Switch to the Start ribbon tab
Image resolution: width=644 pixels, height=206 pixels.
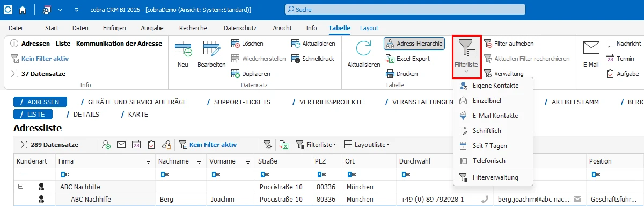[52, 28]
